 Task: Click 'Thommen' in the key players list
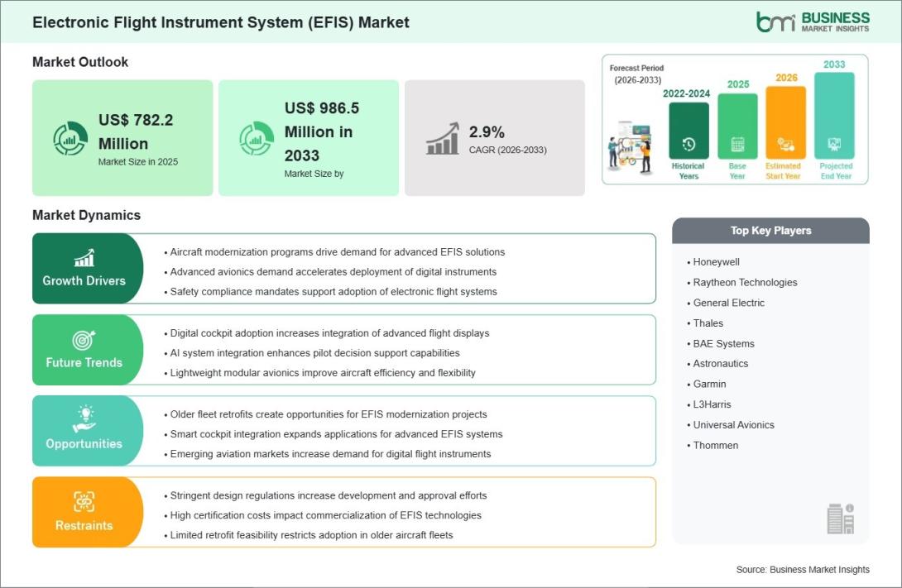[716, 446]
